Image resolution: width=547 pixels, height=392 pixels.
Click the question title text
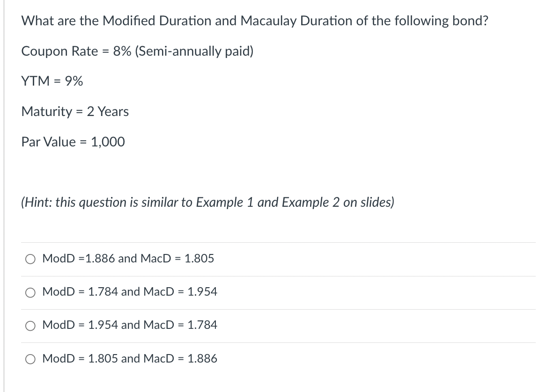(x=255, y=21)
